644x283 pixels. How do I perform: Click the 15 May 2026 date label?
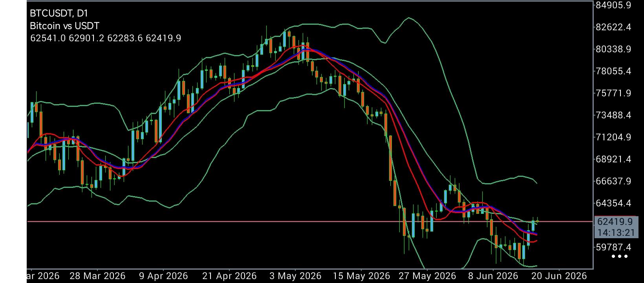tap(362, 276)
